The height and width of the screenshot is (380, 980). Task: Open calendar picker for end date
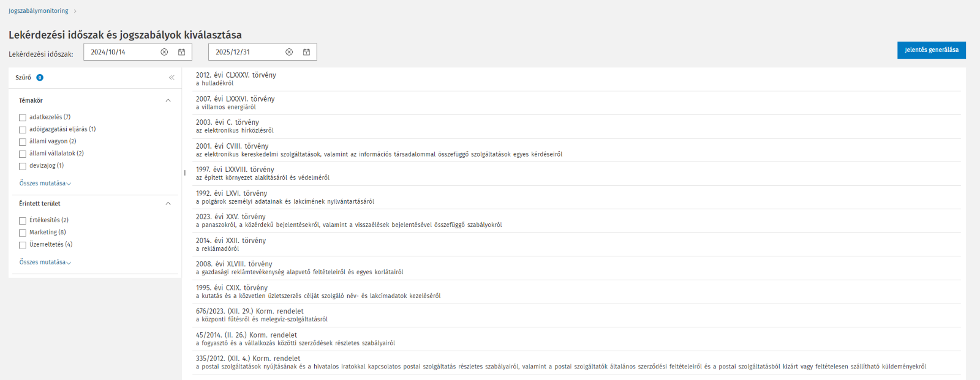pyautogui.click(x=306, y=52)
